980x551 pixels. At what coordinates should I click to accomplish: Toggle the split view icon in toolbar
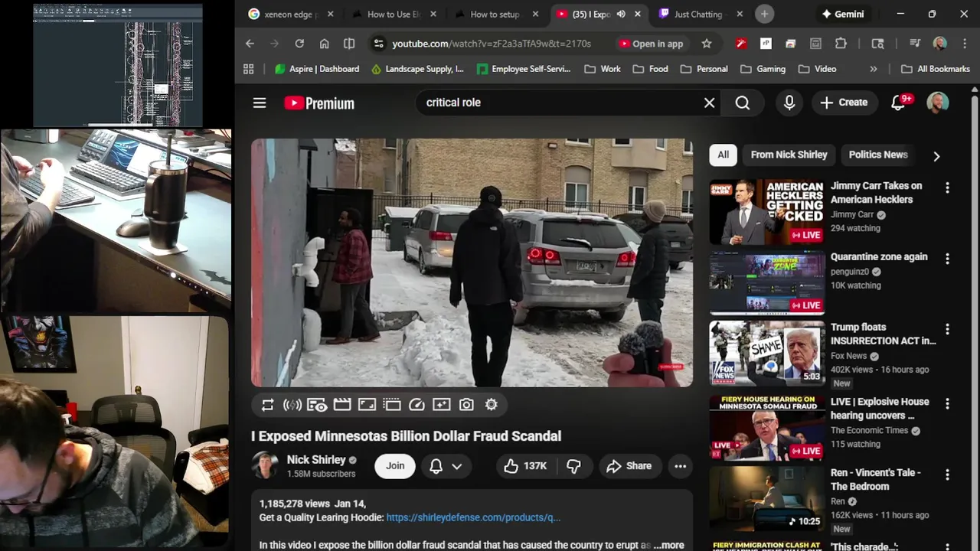349,44
